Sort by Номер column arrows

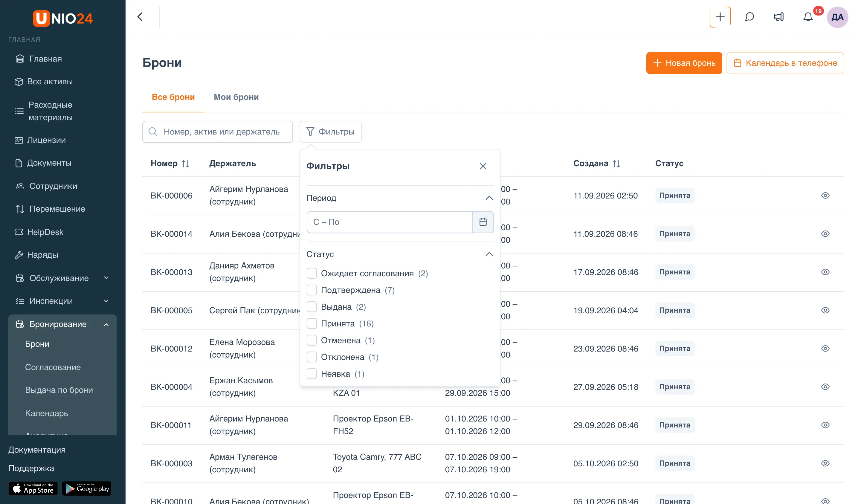pyautogui.click(x=186, y=164)
